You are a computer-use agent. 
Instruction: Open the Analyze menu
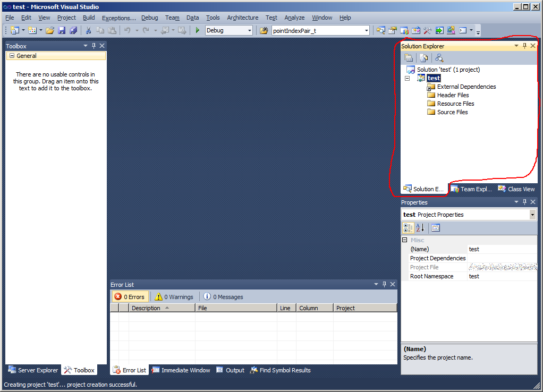pyautogui.click(x=294, y=18)
